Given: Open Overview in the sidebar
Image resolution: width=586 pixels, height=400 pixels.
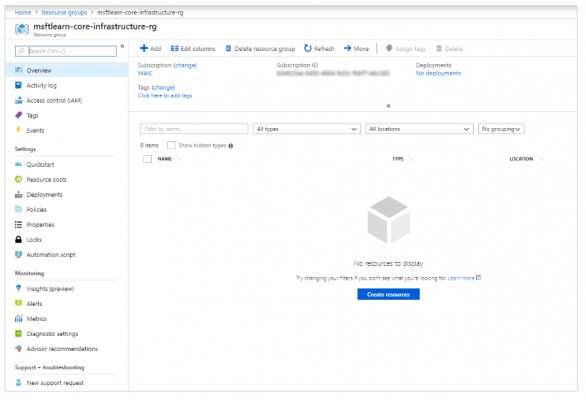Looking at the screenshot, I should [x=67, y=70].
